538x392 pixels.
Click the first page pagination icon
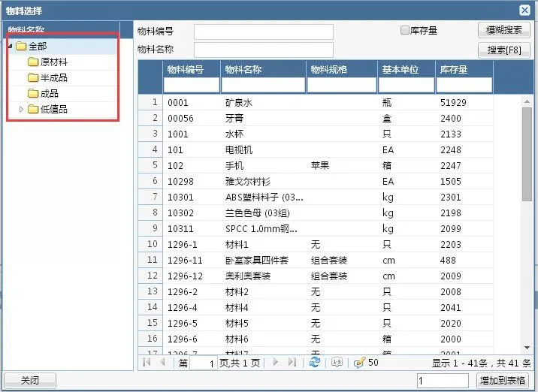[x=147, y=362]
